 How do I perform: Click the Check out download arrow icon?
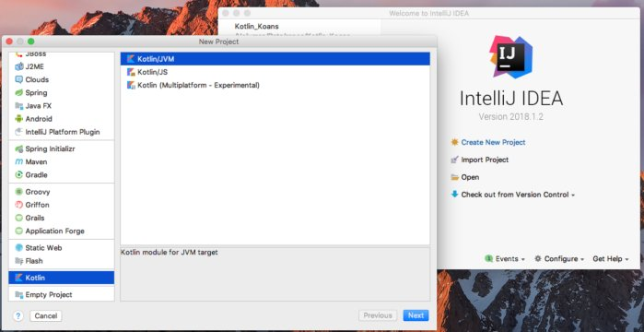pyautogui.click(x=454, y=194)
